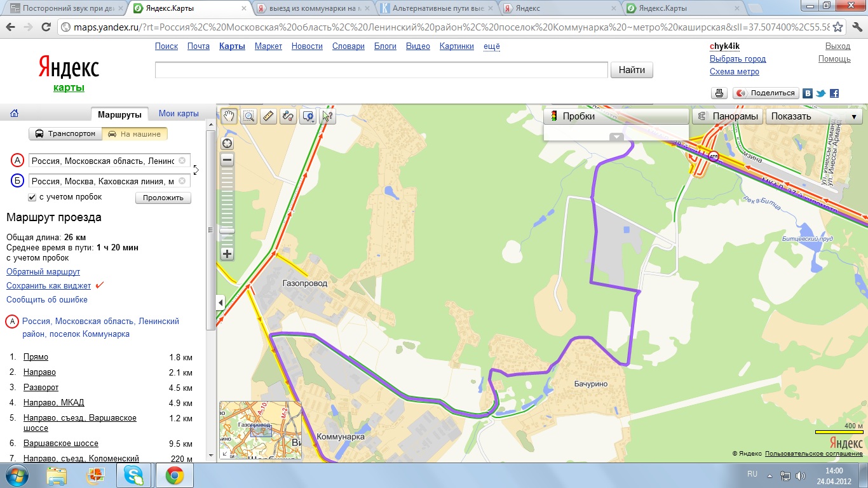Click the Проложить button
Image resolution: width=868 pixels, height=488 pixels.
click(x=163, y=198)
